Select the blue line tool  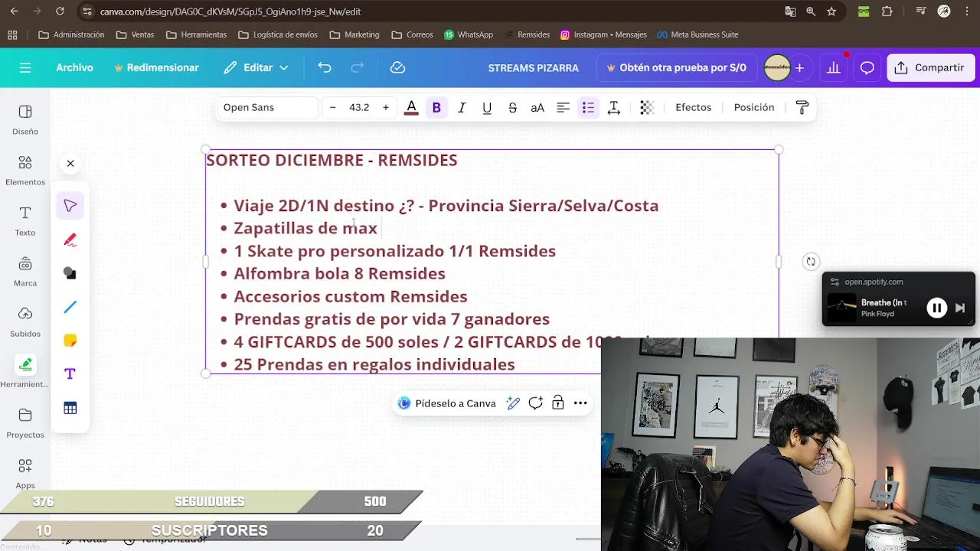point(70,307)
